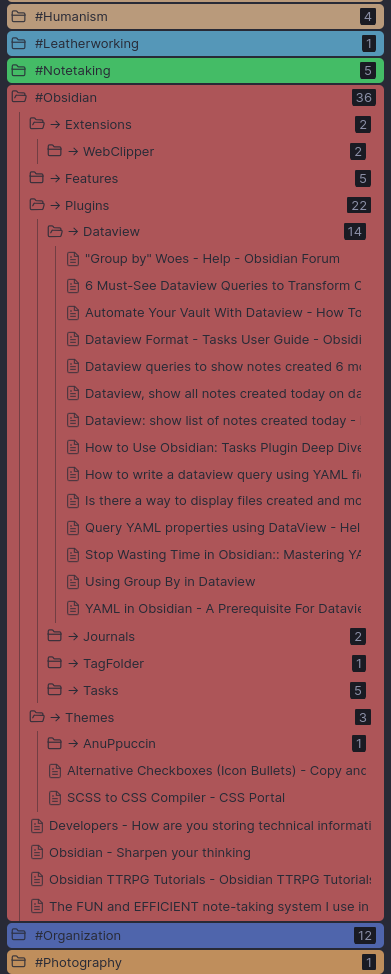
Task: Expand the Tasks plugin folder
Action: [x=206, y=691]
